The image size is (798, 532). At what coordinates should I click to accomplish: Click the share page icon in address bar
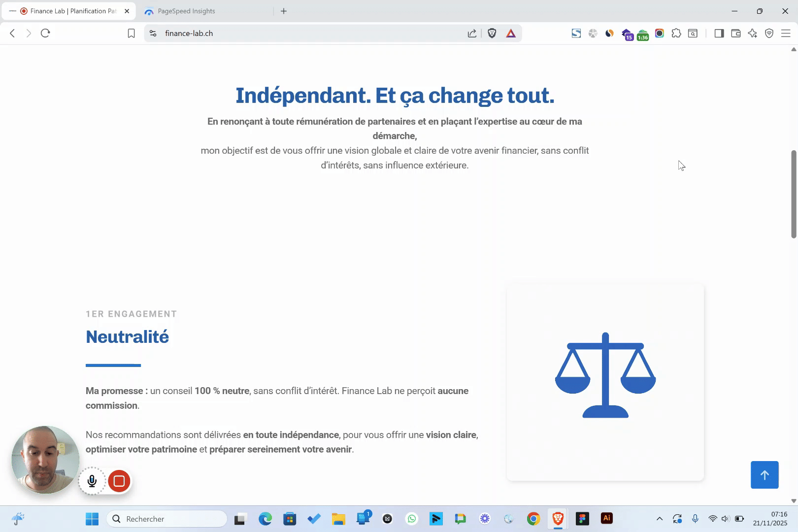(472, 33)
